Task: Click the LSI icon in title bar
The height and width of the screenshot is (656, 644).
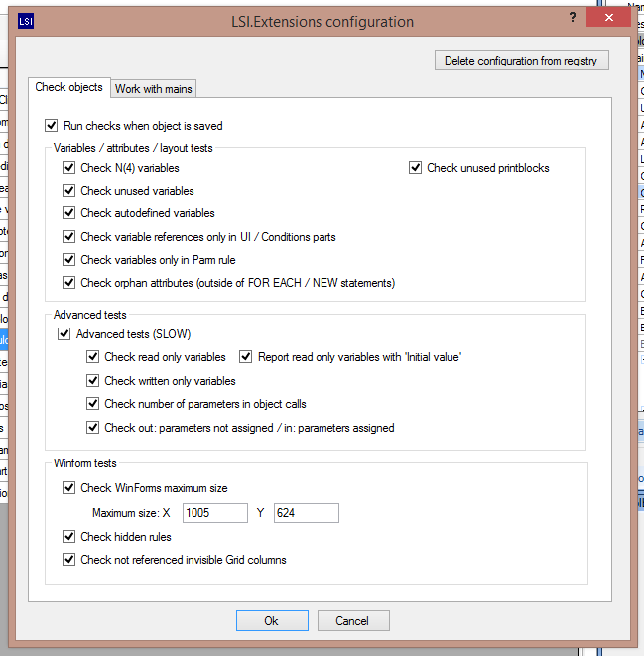Action: click(x=26, y=21)
